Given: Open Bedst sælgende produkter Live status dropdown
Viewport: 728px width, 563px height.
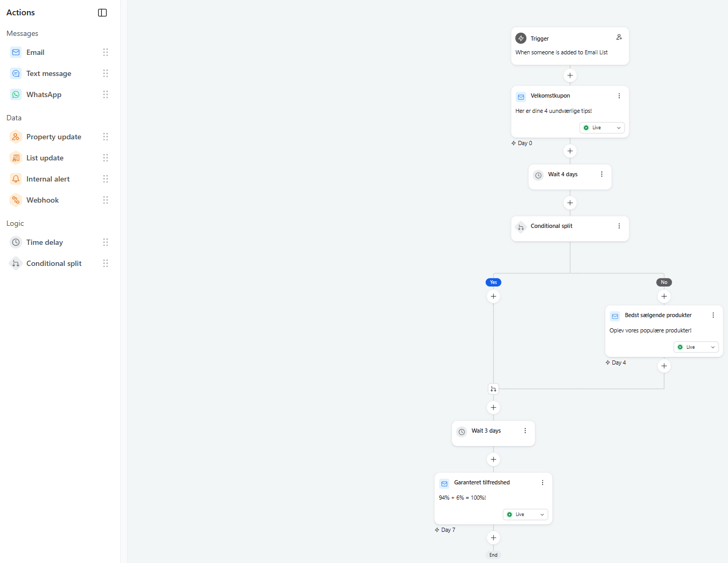Looking at the screenshot, I should click(x=696, y=347).
